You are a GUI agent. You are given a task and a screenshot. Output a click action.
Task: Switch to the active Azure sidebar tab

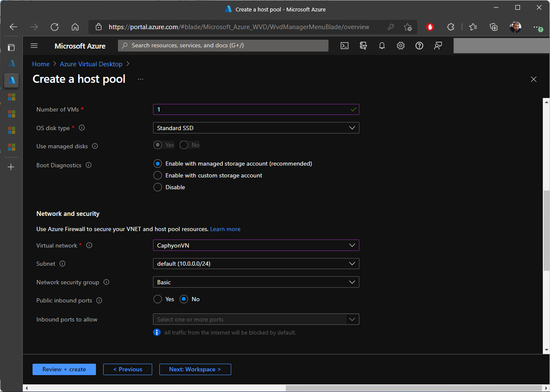(x=11, y=80)
